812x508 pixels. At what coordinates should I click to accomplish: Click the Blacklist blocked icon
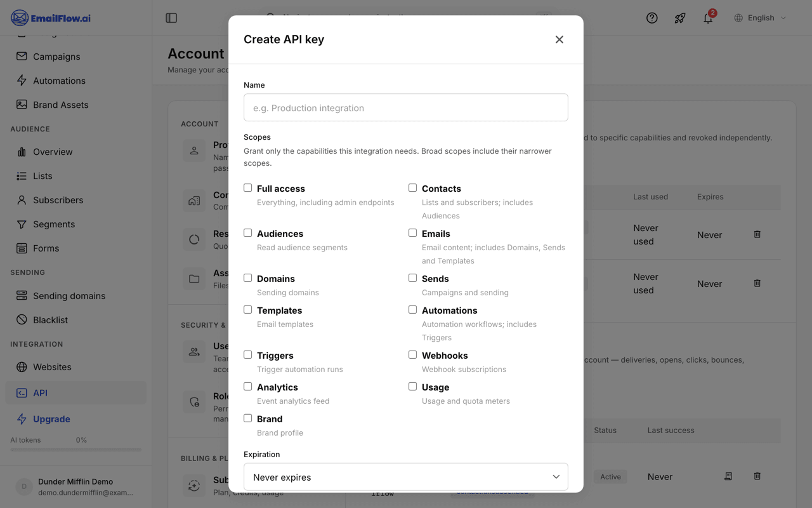pos(22,319)
